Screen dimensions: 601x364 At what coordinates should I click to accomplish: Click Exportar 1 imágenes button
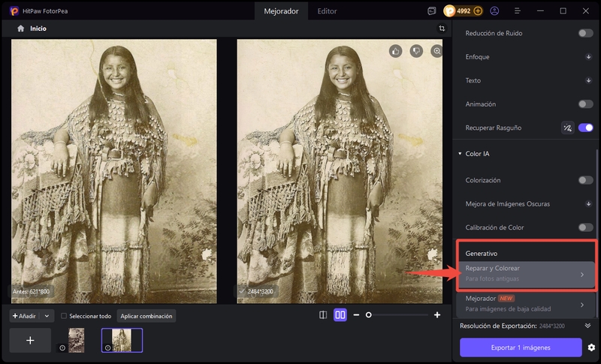tap(521, 347)
